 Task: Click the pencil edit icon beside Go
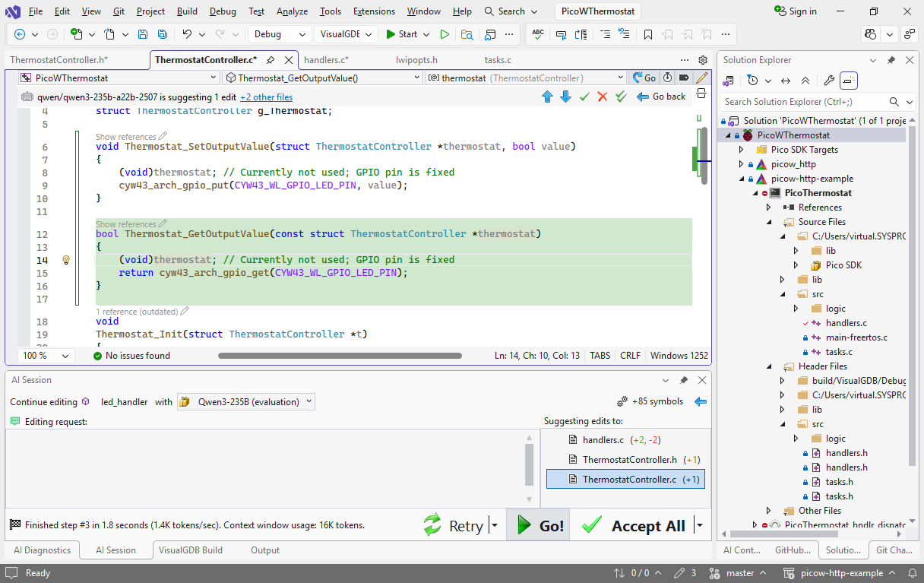tap(702, 78)
